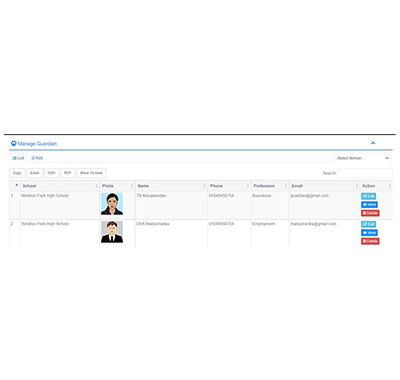The width and height of the screenshot is (400, 380).
Task: Sort table by Phone column
Action: (x=229, y=186)
